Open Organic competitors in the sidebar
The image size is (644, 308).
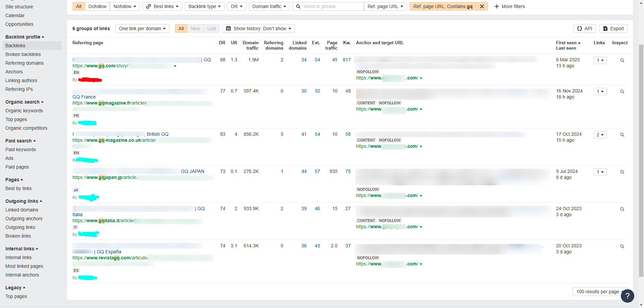tap(26, 128)
